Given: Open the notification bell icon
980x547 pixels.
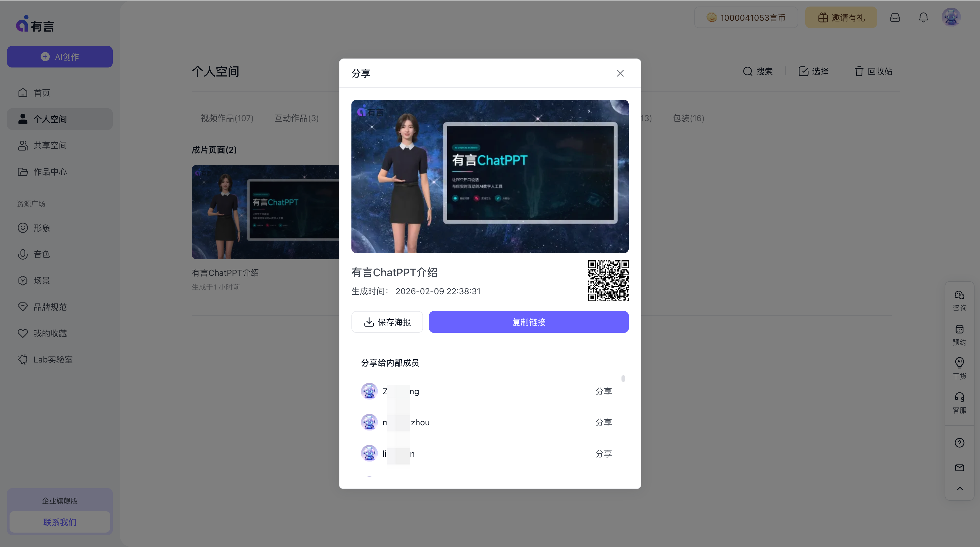Looking at the screenshot, I should 923,17.
